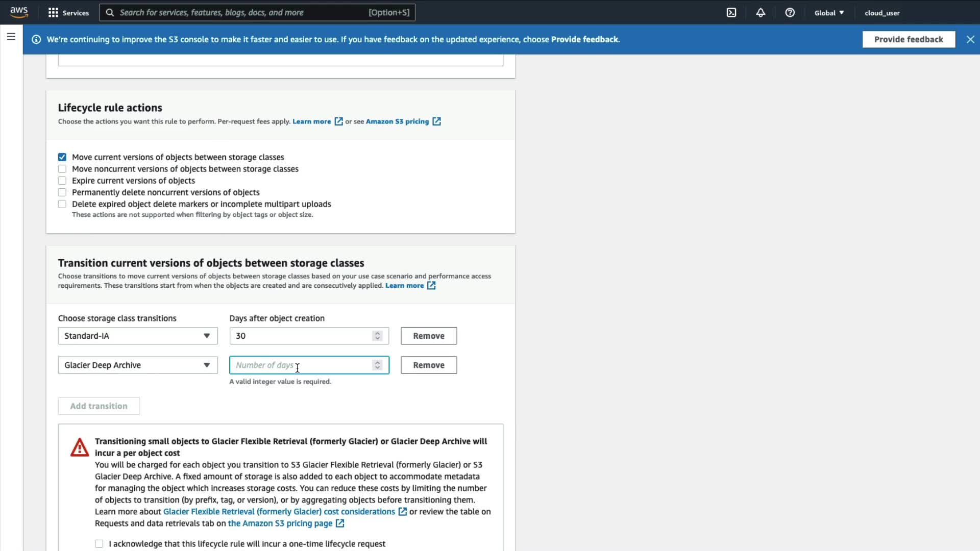Enable Expire current versions of objects
This screenshot has width=980, height=551.
(x=62, y=181)
